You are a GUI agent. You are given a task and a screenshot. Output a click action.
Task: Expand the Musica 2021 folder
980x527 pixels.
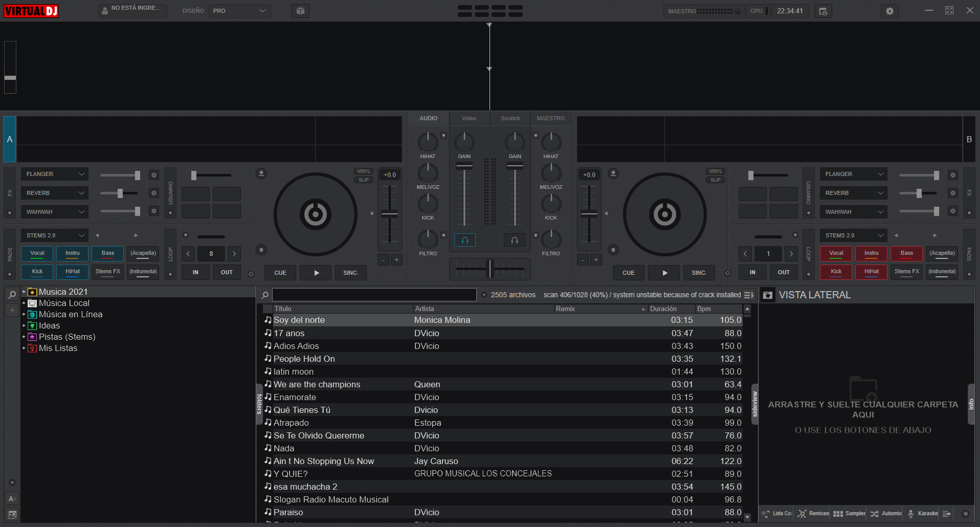tap(24, 292)
